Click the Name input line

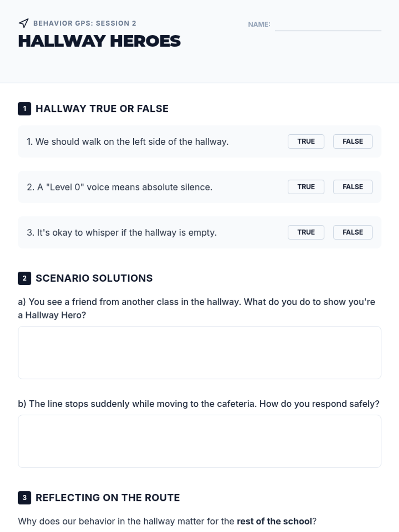tap(328, 25)
